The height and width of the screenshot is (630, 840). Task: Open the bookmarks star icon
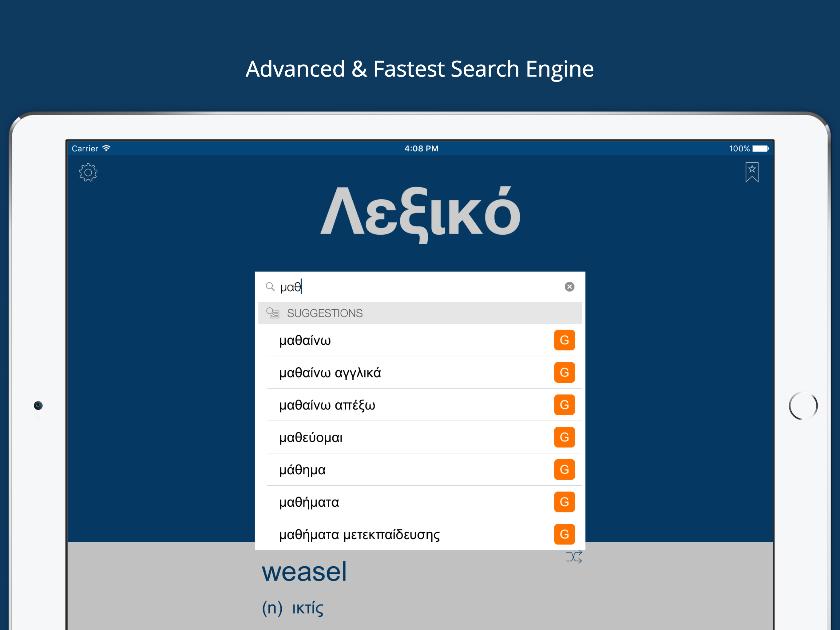tap(751, 172)
